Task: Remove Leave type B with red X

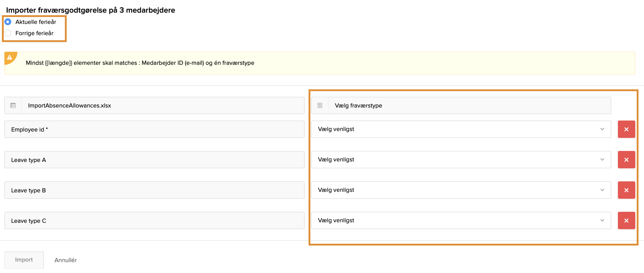Action: 626,190
